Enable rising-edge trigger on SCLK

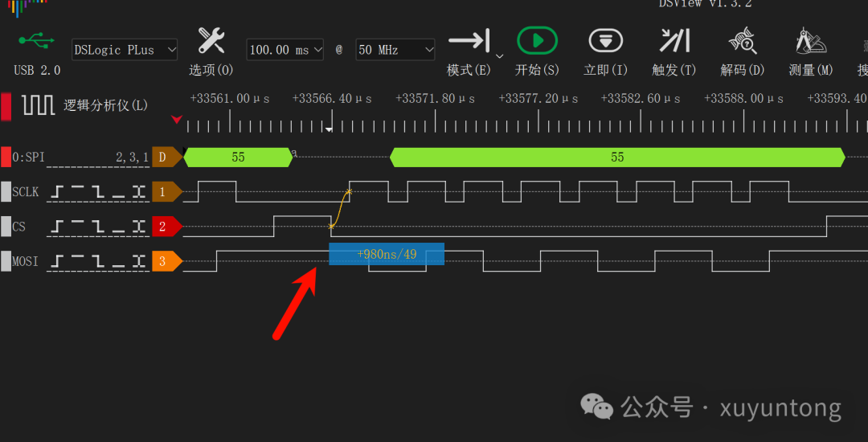pos(58,193)
